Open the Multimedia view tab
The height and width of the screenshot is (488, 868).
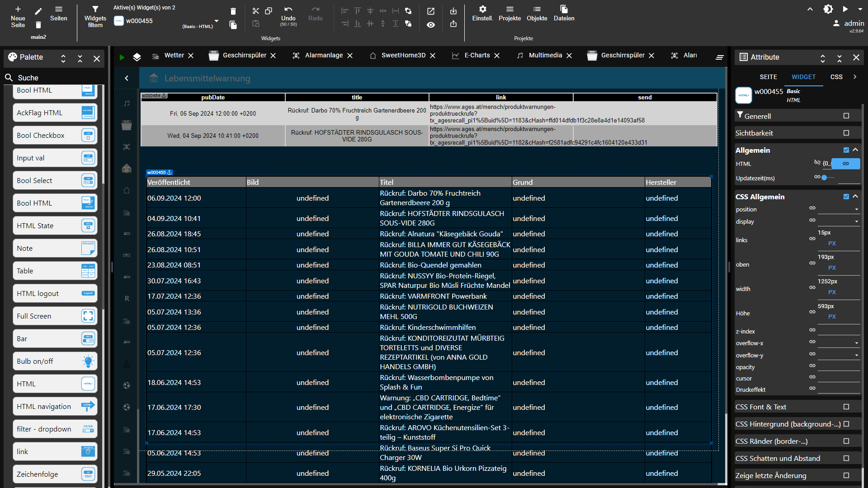click(x=545, y=55)
